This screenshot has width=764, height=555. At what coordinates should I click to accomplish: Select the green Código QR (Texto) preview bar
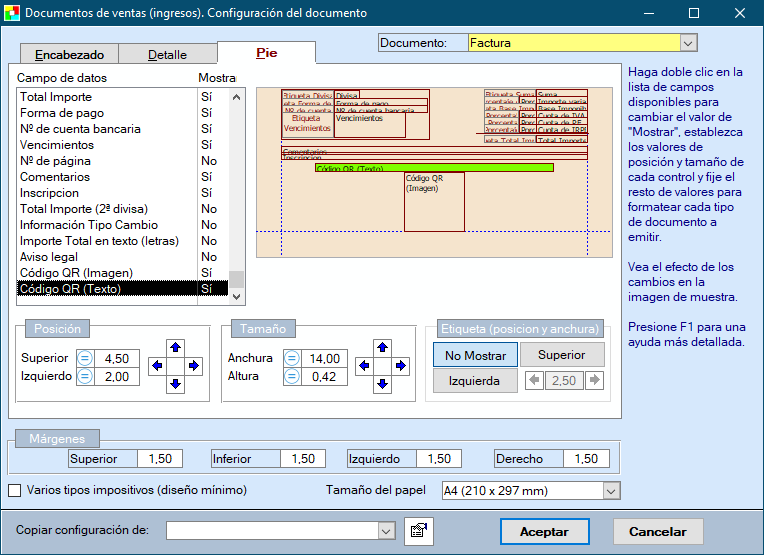pos(433,168)
